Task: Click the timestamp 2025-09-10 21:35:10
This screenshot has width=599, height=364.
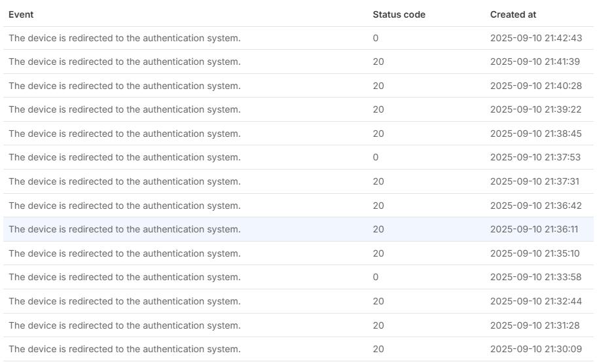Action: [x=535, y=253]
